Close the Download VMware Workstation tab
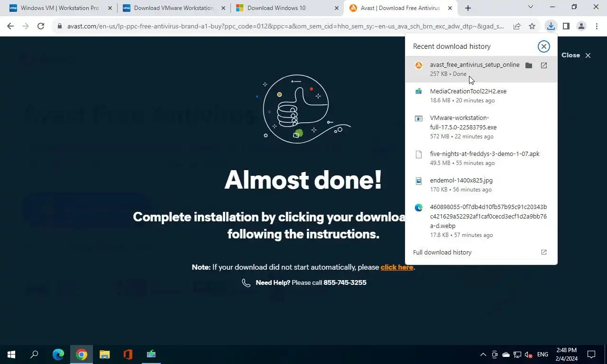Image resolution: width=607 pixels, height=364 pixels. [x=223, y=8]
